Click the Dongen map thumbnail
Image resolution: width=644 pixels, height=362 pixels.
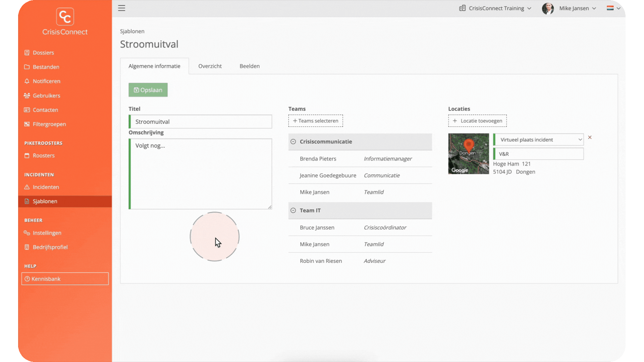tap(468, 154)
